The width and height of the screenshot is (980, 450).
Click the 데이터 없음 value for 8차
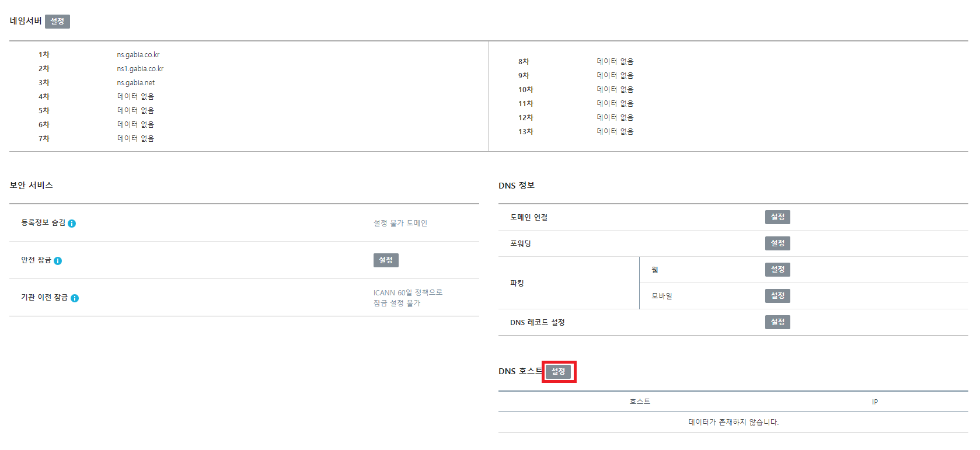coord(615,62)
